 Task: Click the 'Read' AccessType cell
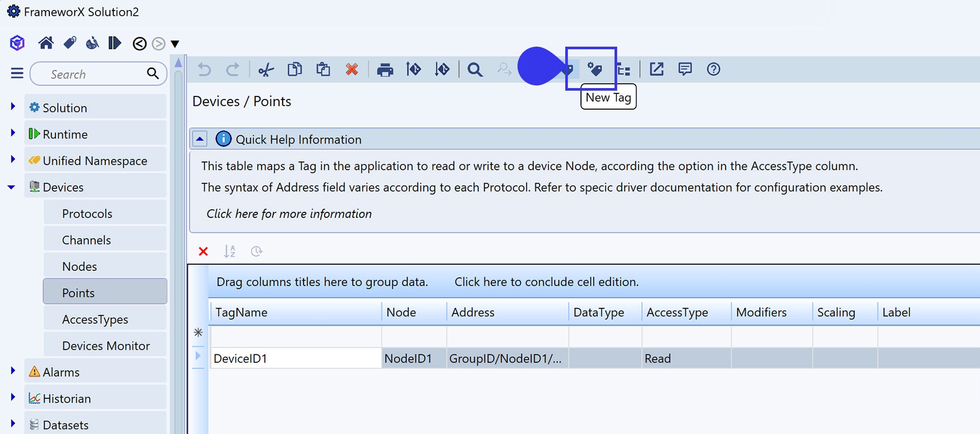[x=686, y=359]
